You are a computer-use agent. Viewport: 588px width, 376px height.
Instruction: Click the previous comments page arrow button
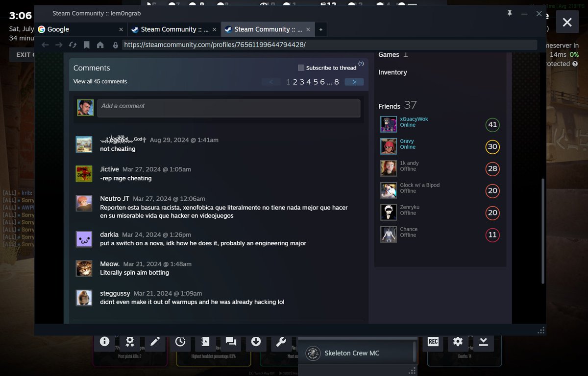(271, 82)
